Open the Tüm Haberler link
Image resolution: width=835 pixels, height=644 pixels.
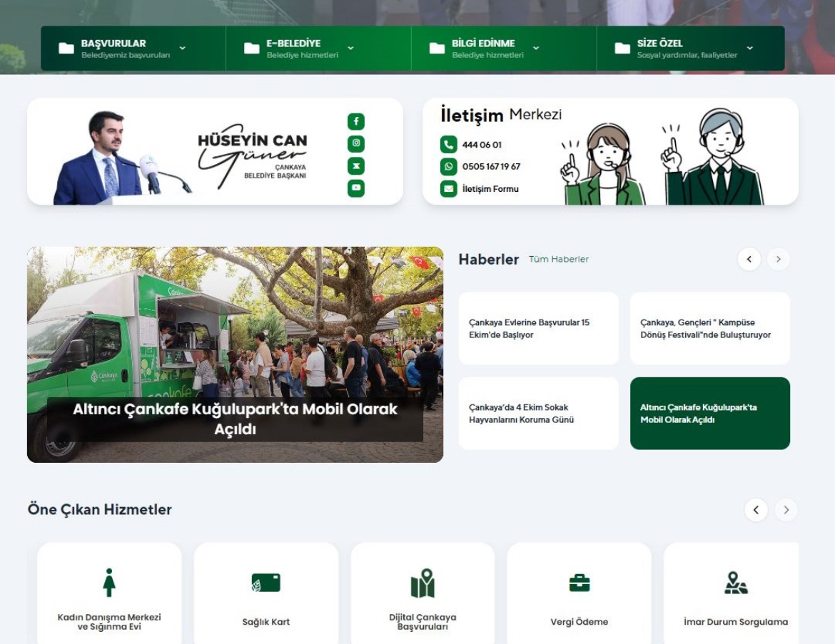click(558, 260)
